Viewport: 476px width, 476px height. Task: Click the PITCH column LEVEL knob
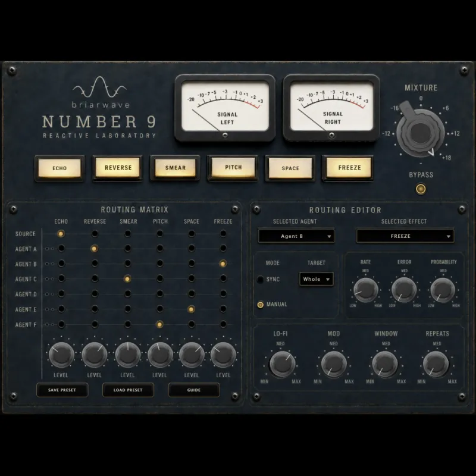pyautogui.click(x=160, y=355)
